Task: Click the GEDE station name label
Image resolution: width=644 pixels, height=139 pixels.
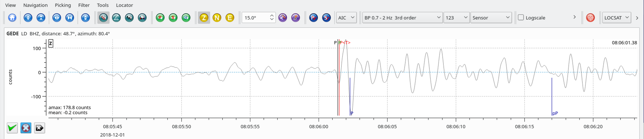Action: coord(13,33)
